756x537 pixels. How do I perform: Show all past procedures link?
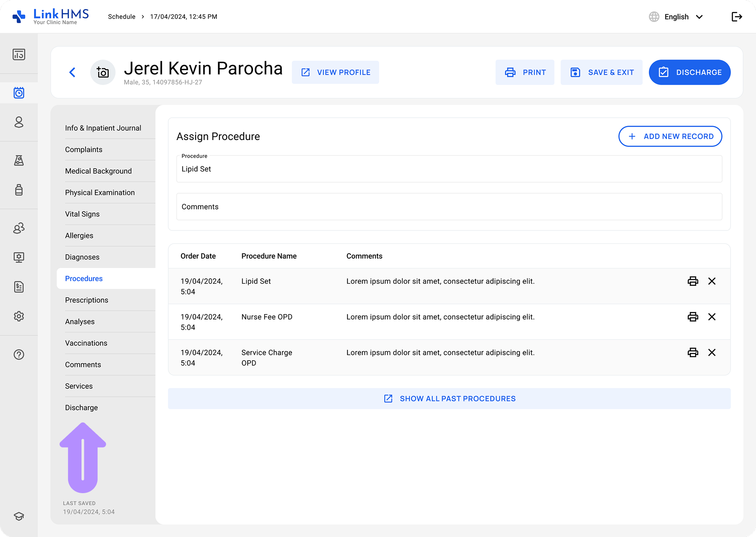click(x=449, y=398)
